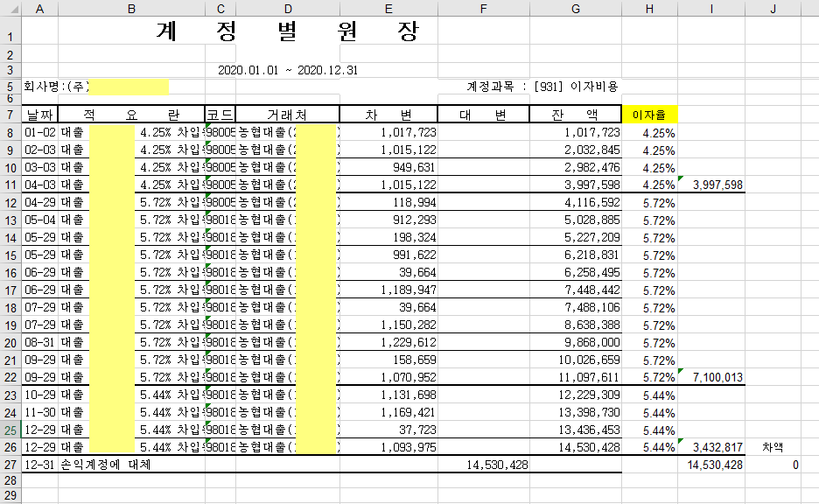The width and height of the screenshot is (819, 504).
Task: Click the balance cell 7,488,106
Action: click(576, 308)
